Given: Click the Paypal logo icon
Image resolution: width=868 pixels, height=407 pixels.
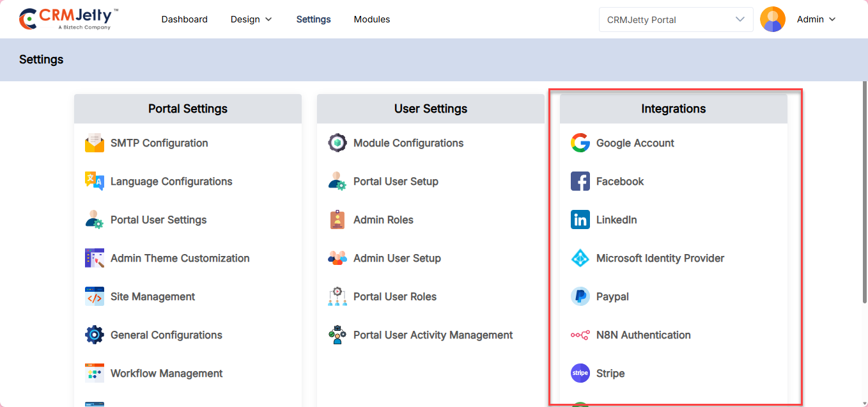Looking at the screenshot, I should [x=580, y=296].
